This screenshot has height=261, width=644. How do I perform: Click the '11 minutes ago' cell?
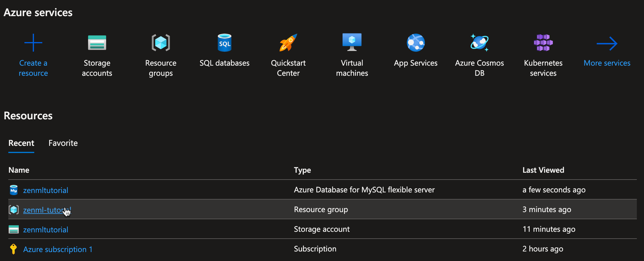pyautogui.click(x=549, y=229)
